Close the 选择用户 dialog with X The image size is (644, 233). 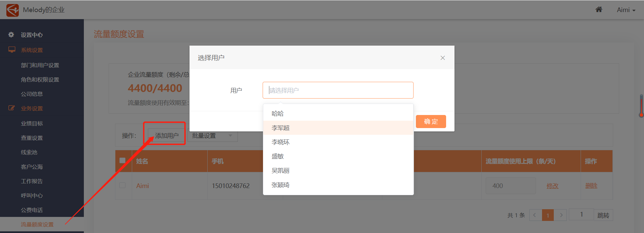443,58
